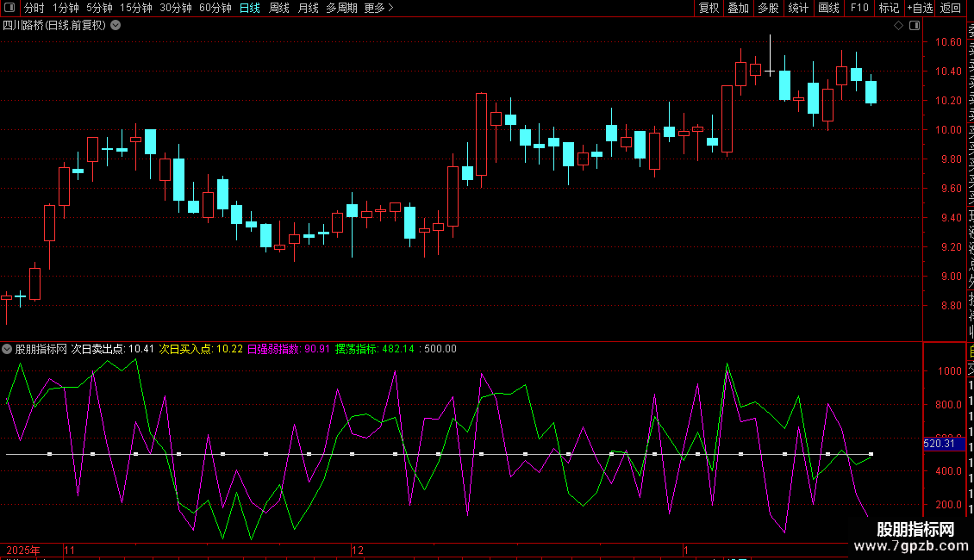Click the 标记 mark button
The height and width of the screenshot is (560, 974).
889,8
